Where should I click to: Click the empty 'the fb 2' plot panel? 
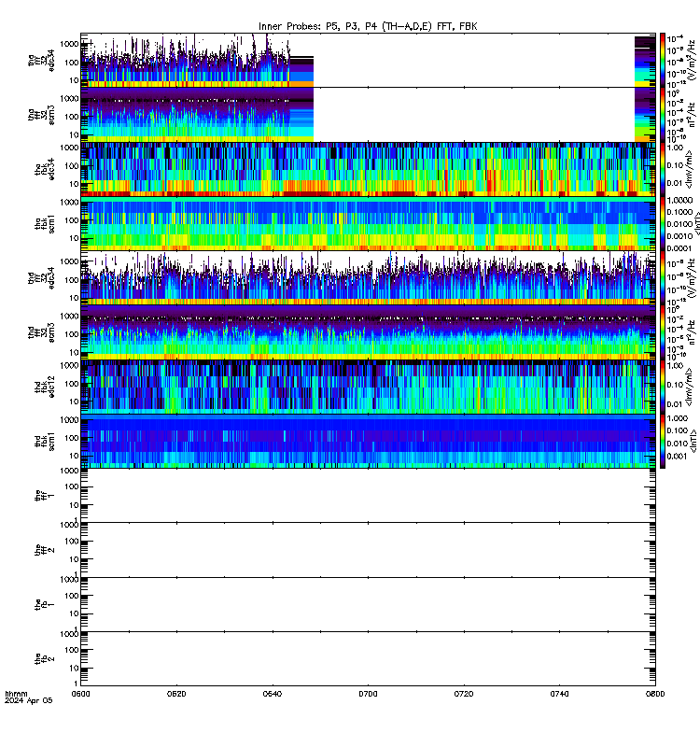click(368, 659)
